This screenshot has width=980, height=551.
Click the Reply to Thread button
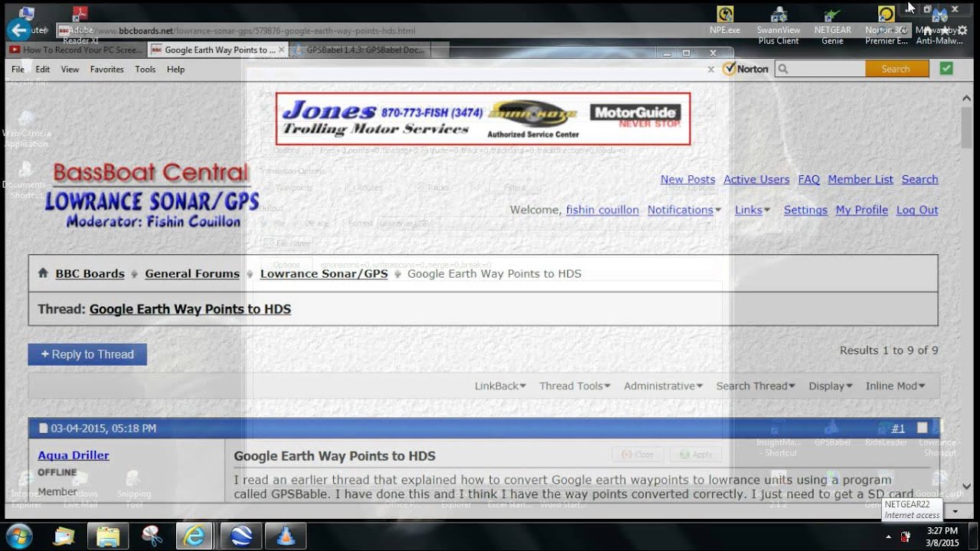pyautogui.click(x=87, y=354)
